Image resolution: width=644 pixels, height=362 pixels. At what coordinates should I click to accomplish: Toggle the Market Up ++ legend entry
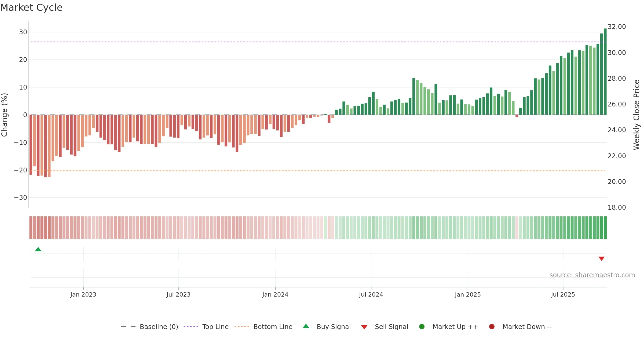(x=448, y=327)
